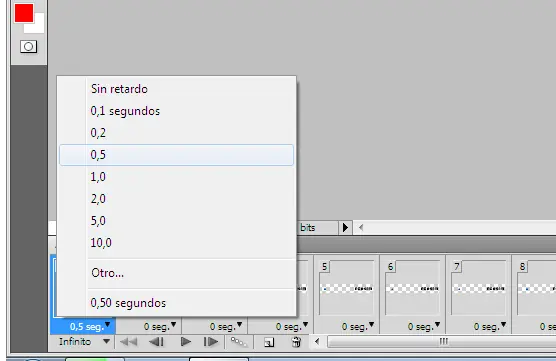Click the Tween frames icon
This screenshot has height=361, width=556.
[239, 342]
